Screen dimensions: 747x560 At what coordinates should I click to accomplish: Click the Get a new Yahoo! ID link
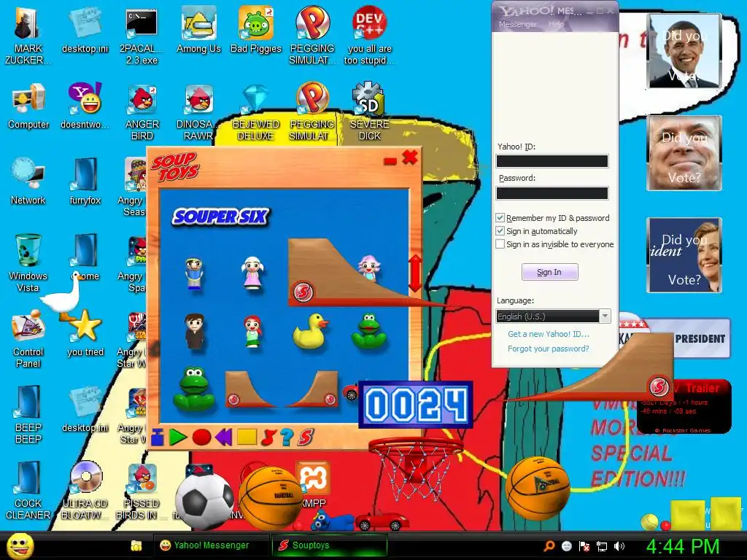(x=549, y=334)
